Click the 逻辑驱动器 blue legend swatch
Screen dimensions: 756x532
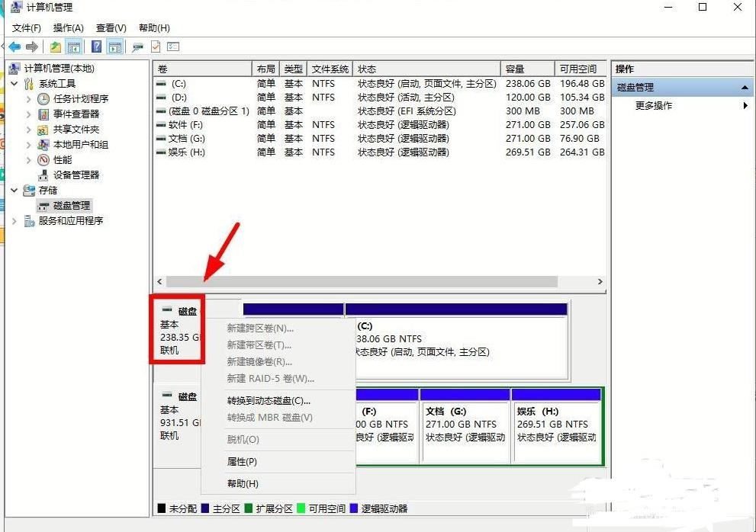[x=354, y=508]
